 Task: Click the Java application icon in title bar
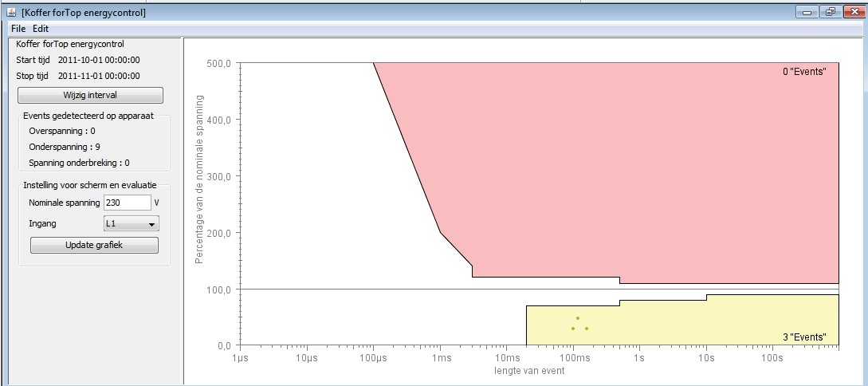coord(12,12)
